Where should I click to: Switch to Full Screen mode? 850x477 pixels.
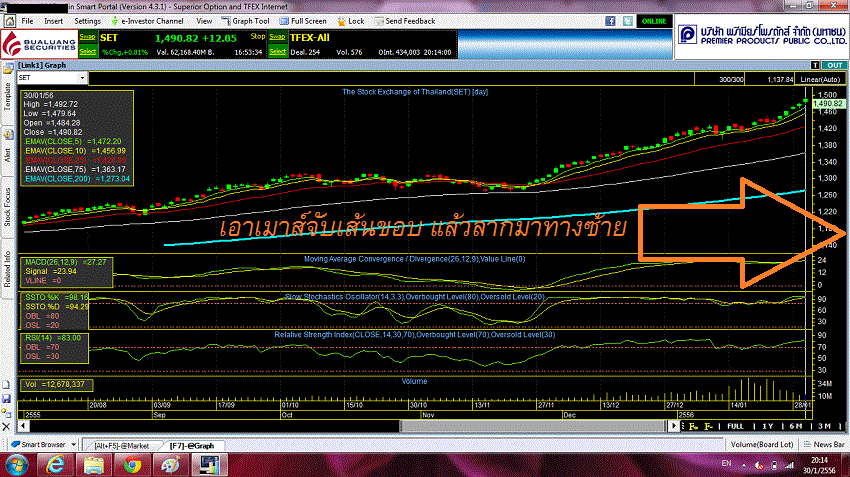click(x=303, y=21)
